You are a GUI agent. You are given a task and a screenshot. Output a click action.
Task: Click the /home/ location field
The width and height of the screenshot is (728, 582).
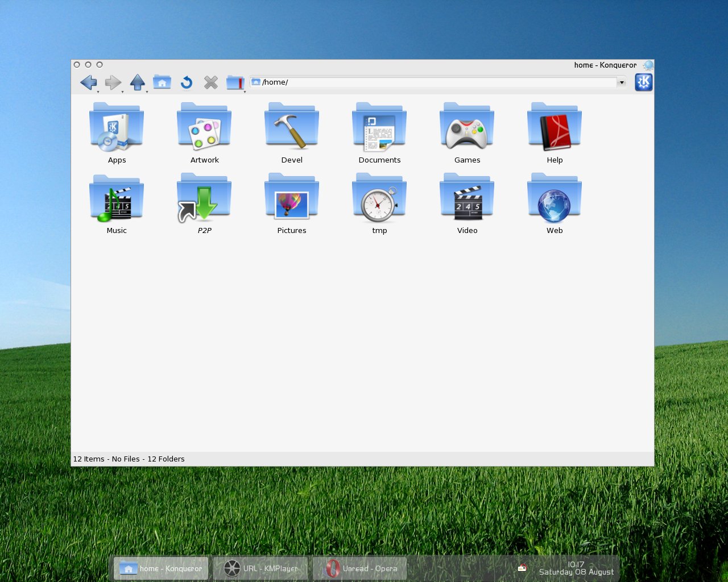coord(433,82)
